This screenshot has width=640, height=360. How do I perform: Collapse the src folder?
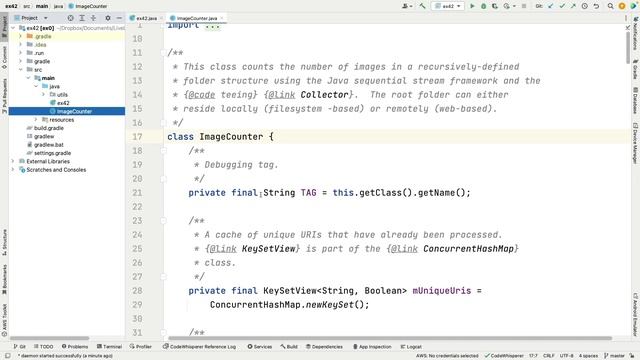coord(20,70)
